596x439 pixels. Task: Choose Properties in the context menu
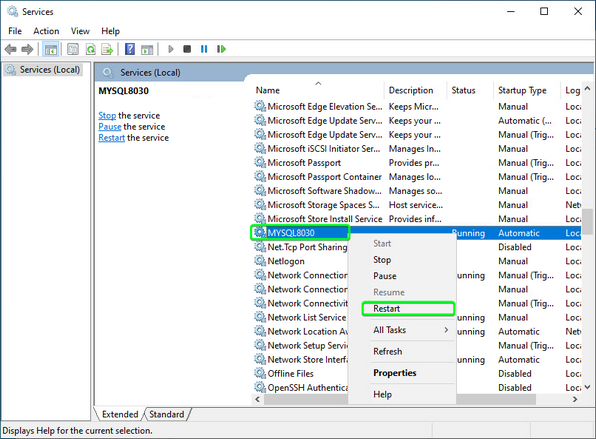tap(402, 373)
